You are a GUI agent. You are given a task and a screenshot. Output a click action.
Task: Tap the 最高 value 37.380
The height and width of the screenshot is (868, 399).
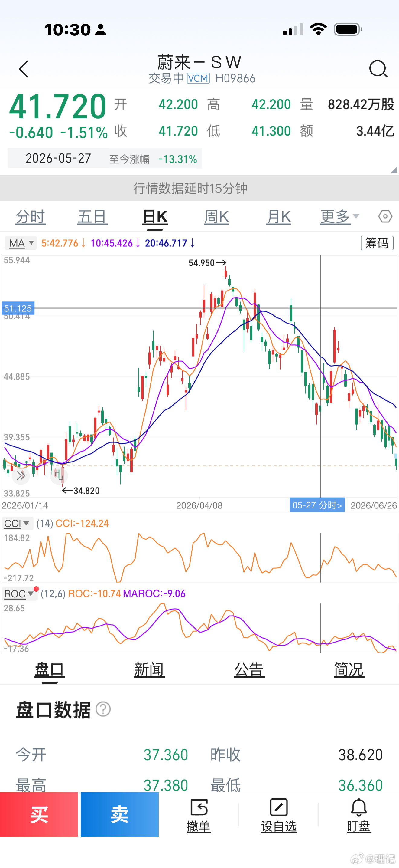coord(166,785)
